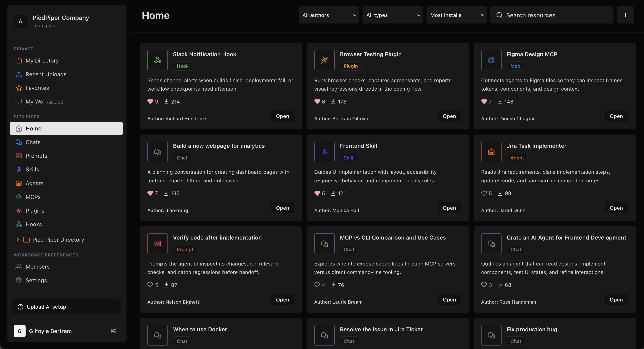Open Prompts in the sidebar
This screenshot has width=644, height=349.
pyautogui.click(x=66, y=156)
